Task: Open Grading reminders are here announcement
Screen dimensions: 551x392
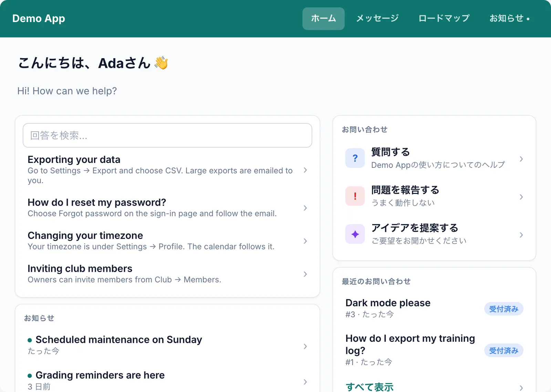Action: click(167, 380)
